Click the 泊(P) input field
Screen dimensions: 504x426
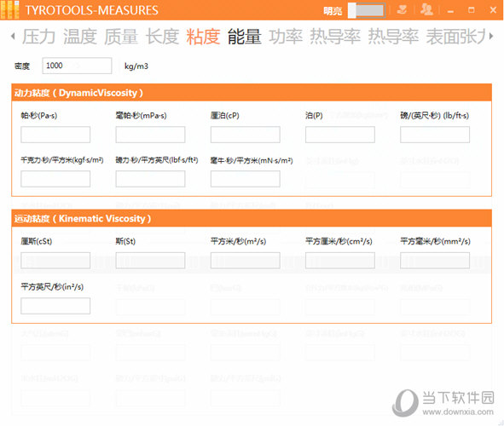pyautogui.click(x=340, y=135)
